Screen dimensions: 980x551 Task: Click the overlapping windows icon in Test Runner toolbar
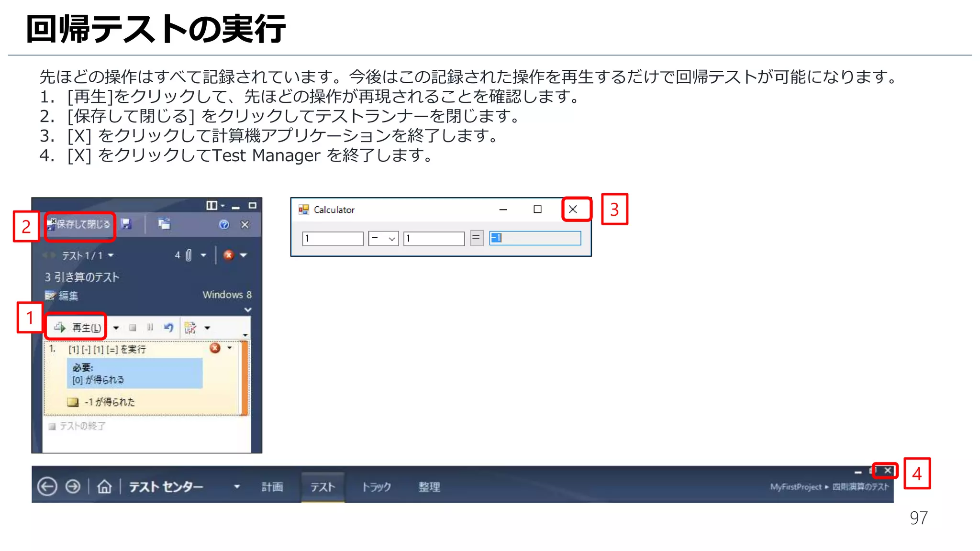click(x=164, y=224)
